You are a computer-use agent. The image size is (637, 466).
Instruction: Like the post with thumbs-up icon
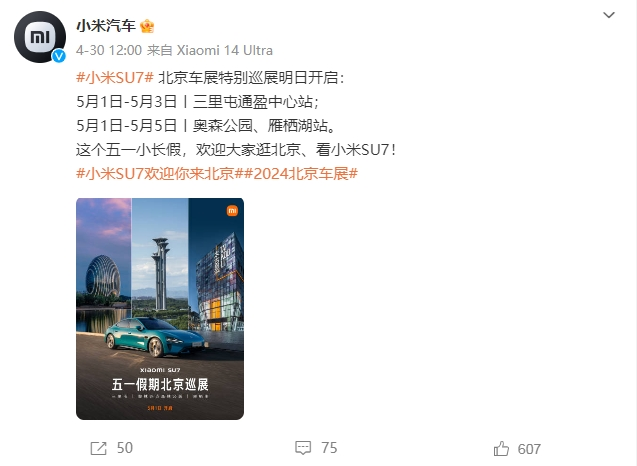[501, 449]
